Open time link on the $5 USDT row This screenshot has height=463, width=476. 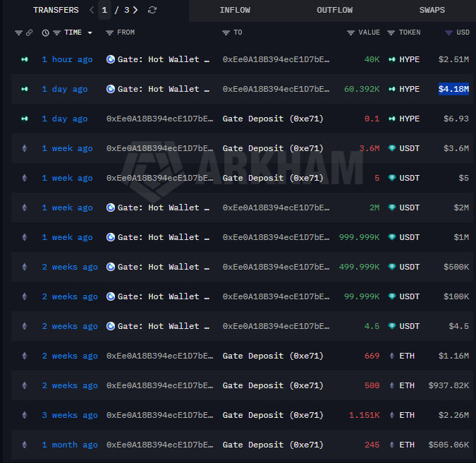(67, 178)
